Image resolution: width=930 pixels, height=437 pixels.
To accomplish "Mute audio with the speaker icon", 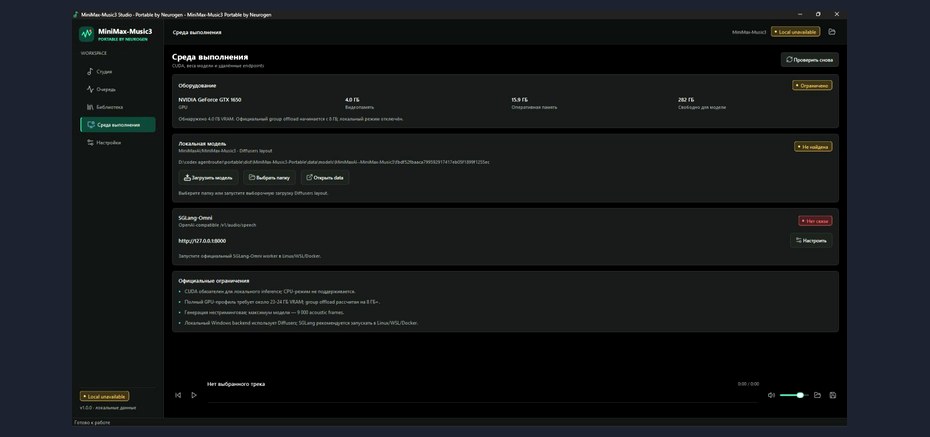I will [x=771, y=395].
